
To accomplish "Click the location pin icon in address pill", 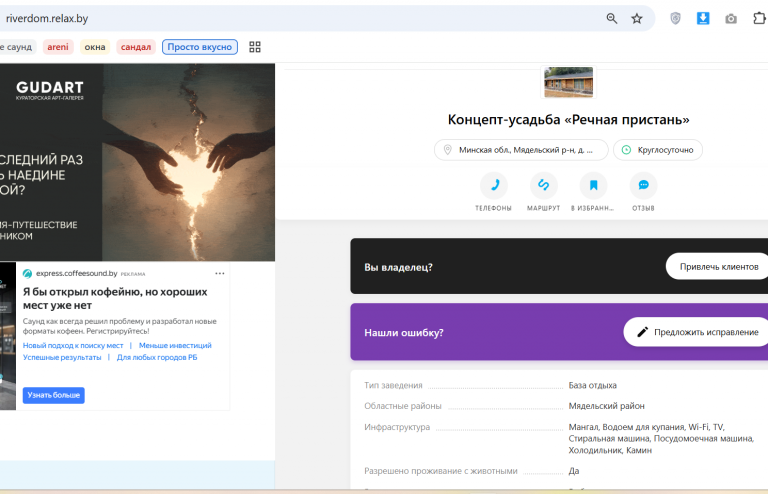I will pos(447,150).
